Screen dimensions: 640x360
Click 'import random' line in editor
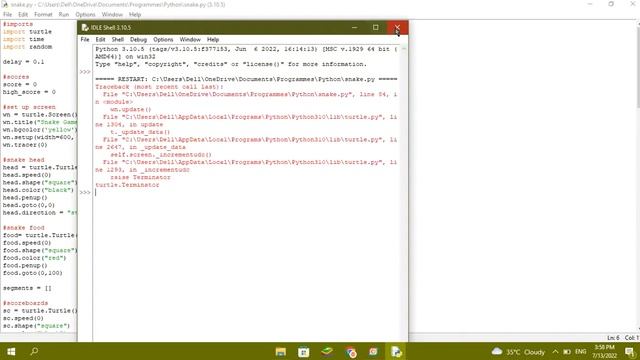coord(27,47)
